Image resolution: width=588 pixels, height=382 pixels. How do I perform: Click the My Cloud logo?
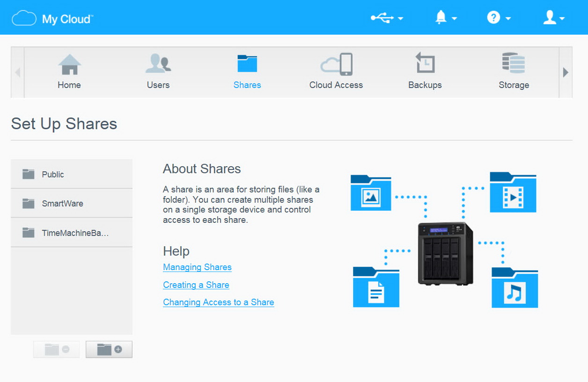pos(52,19)
